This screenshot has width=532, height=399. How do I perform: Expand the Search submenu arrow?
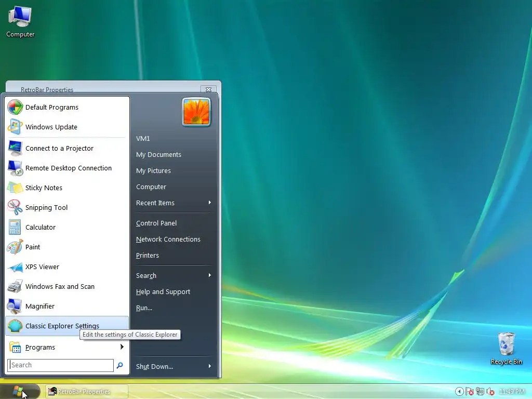(210, 275)
